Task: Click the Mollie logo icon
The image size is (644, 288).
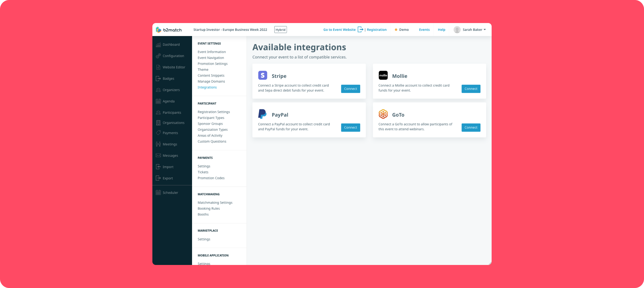Action: [x=383, y=75]
